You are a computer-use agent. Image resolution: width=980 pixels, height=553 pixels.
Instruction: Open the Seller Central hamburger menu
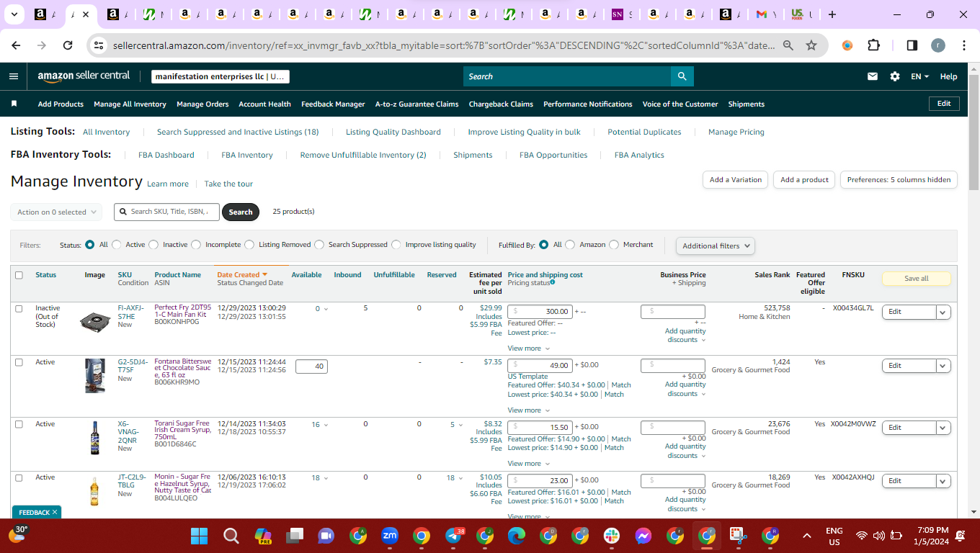(x=14, y=76)
